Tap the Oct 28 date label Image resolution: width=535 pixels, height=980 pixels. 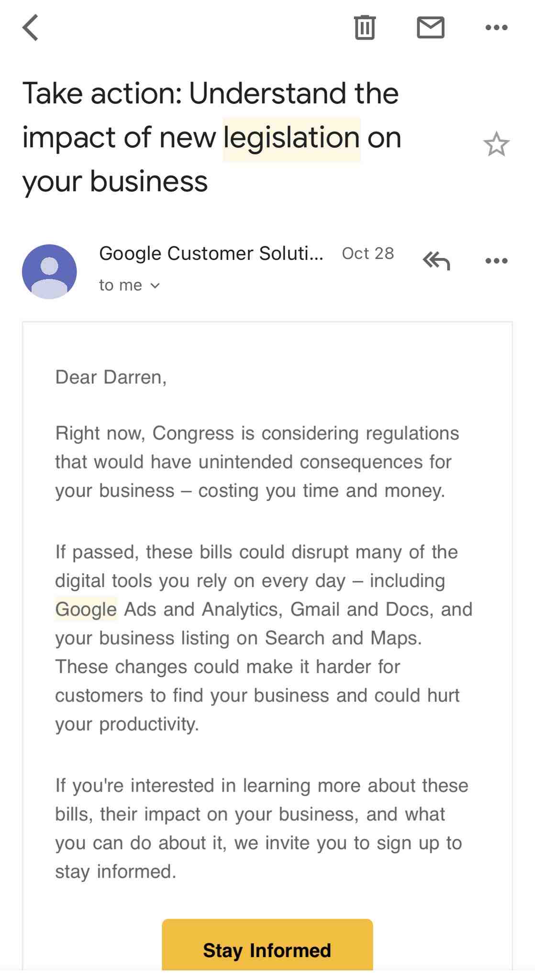(368, 254)
